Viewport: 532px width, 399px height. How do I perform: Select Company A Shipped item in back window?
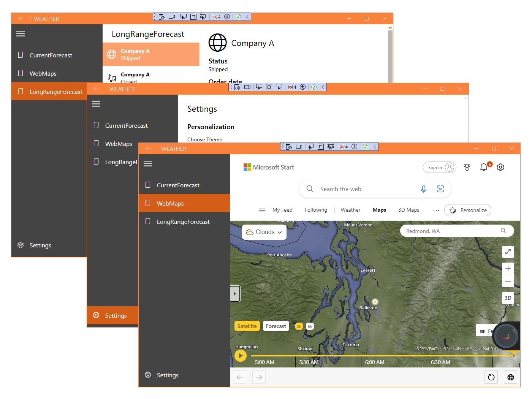[x=151, y=54]
